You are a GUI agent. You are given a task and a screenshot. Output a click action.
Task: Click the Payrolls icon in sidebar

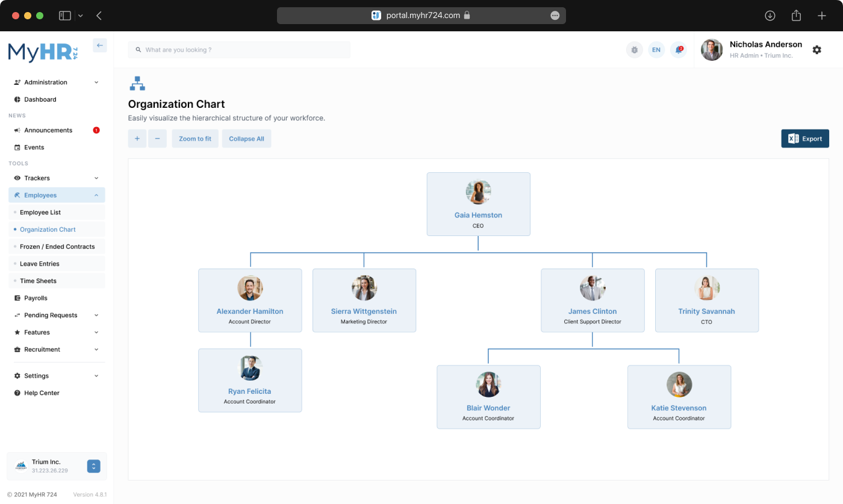coord(17,298)
